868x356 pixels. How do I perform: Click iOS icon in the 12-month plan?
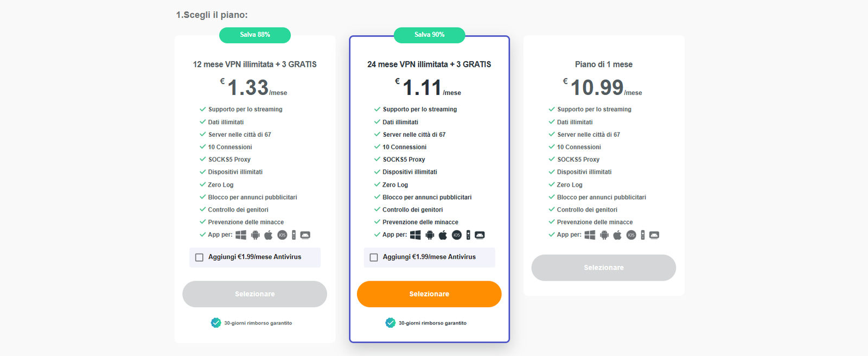282,235
